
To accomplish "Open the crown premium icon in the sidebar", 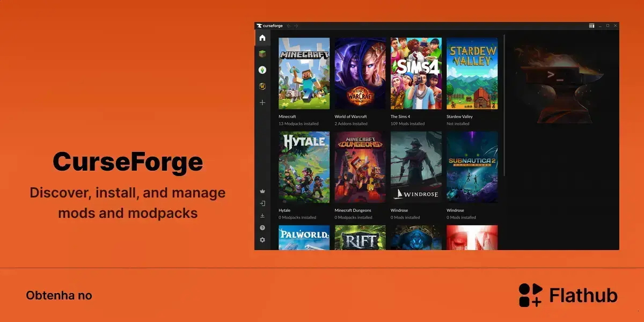I will [x=262, y=191].
